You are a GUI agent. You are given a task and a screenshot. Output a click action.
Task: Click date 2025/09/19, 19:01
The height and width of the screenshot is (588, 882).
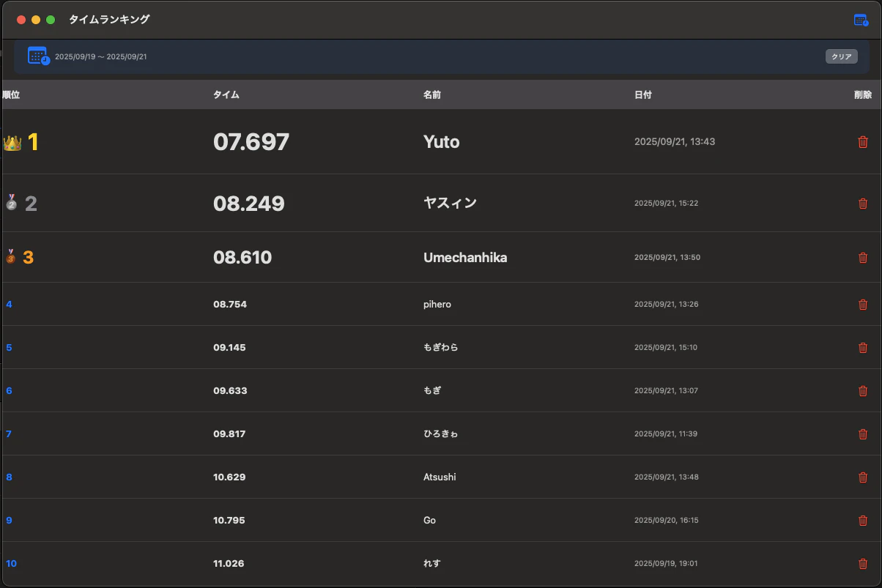666,564
